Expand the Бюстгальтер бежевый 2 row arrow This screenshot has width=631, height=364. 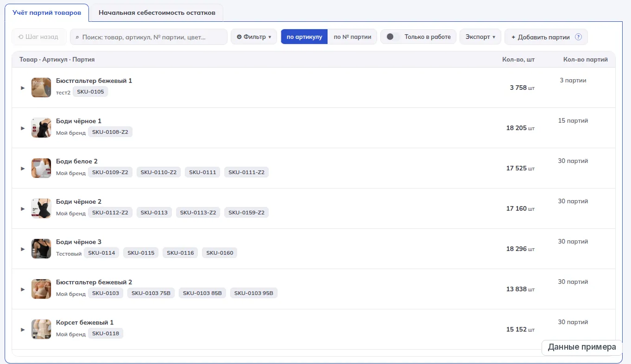point(23,289)
